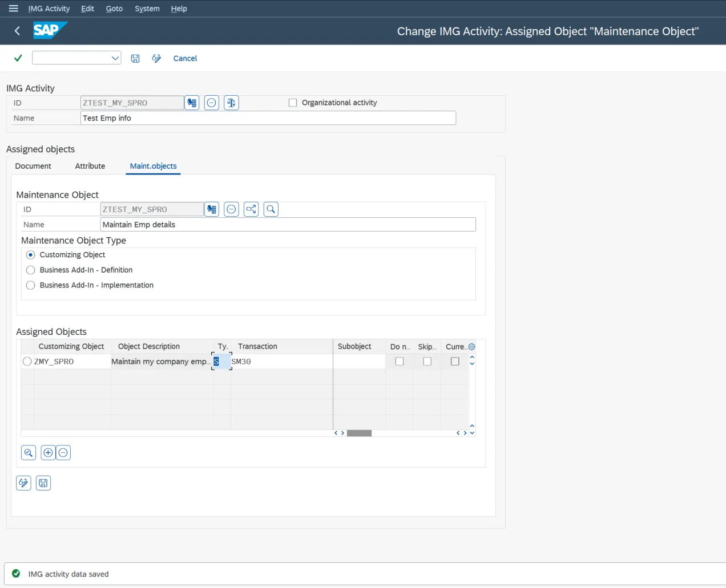This screenshot has height=588, width=726.
Task: Click the save icon in the application toolbar
Action: point(135,58)
